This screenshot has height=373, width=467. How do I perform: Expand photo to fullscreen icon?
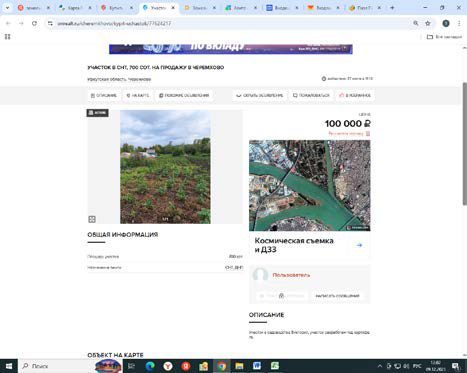(x=92, y=219)
